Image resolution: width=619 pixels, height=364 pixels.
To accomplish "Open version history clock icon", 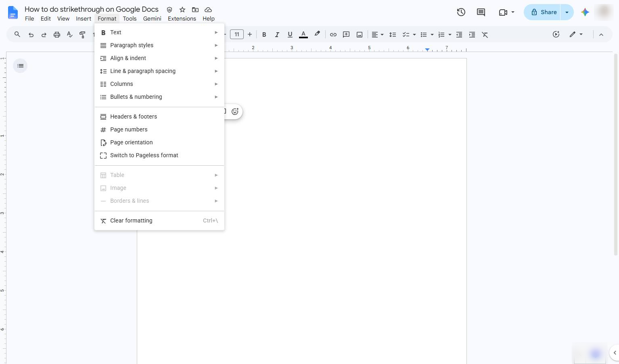I will 461,12.
